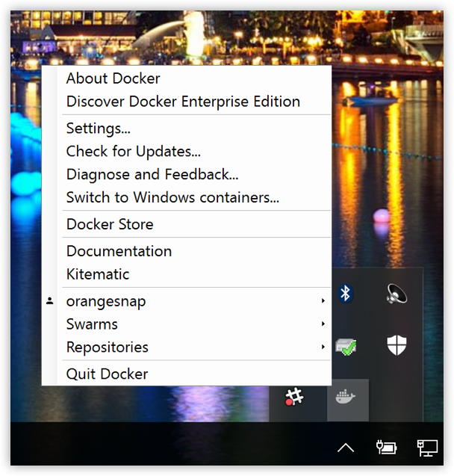Choose Check for Updates
This screenshot has width=454, height=476.
pyautogui.click(x=134, y=151)
